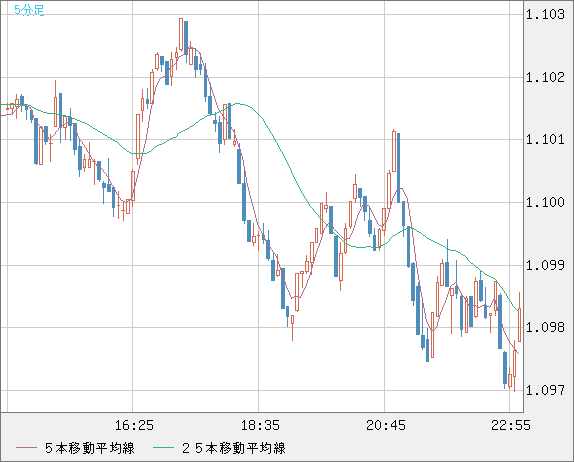Click the 25本移動平均線 legend text
This screenshot has width=574, height=462.
(x=234, y=448)
